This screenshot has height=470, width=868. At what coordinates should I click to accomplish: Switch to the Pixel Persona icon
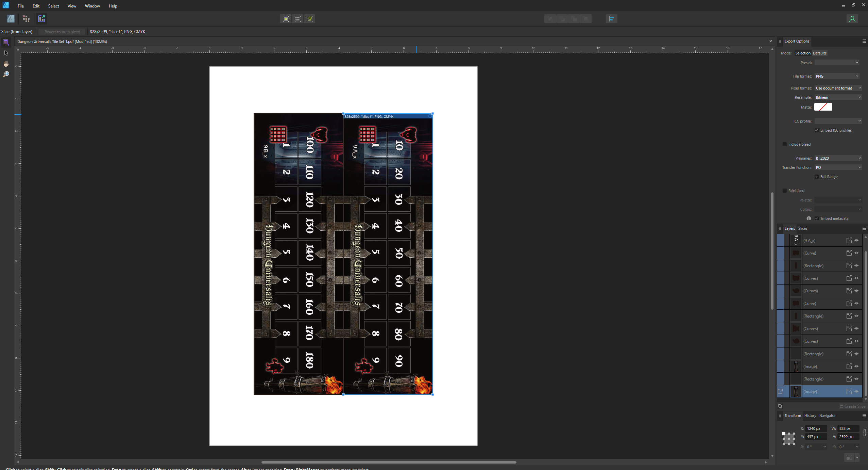(x=26, y=19)
